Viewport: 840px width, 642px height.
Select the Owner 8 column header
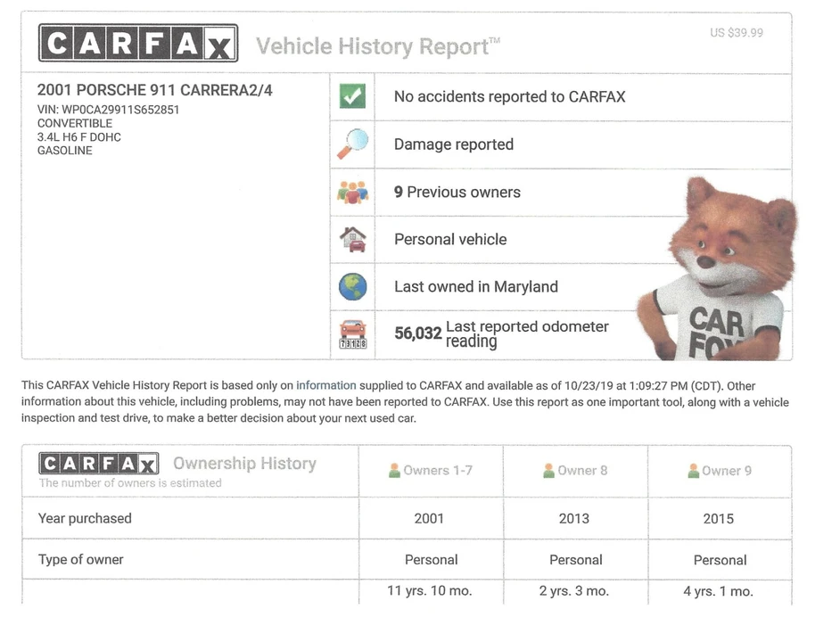(x=575, y=471)
